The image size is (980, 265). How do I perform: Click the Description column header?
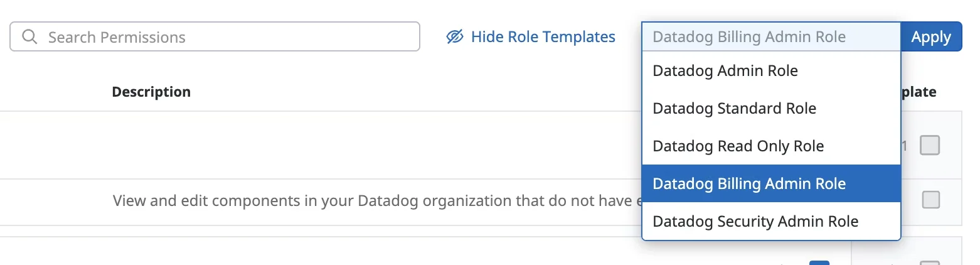coord(151,92)
